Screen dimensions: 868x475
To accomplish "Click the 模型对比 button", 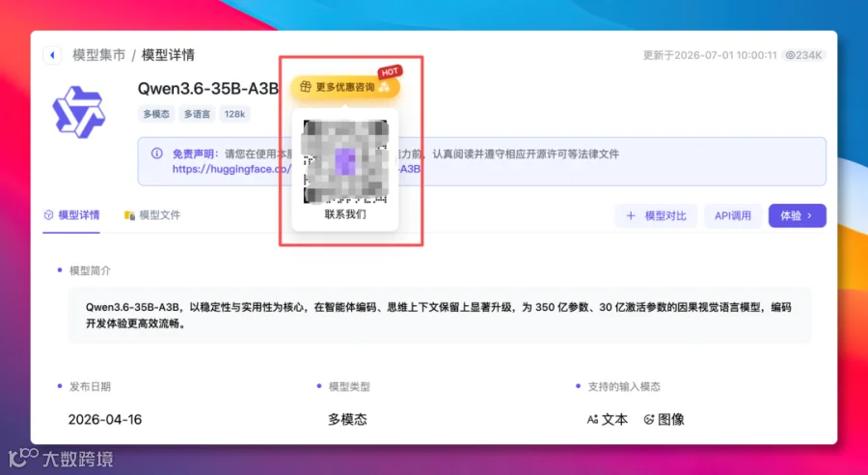I will coord(656,216).
